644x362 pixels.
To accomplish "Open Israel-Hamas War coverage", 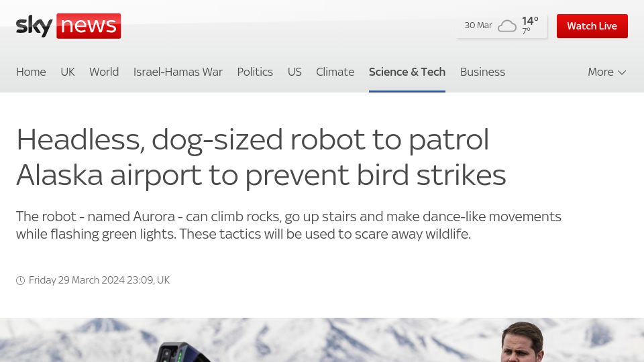I will (178, 72).
